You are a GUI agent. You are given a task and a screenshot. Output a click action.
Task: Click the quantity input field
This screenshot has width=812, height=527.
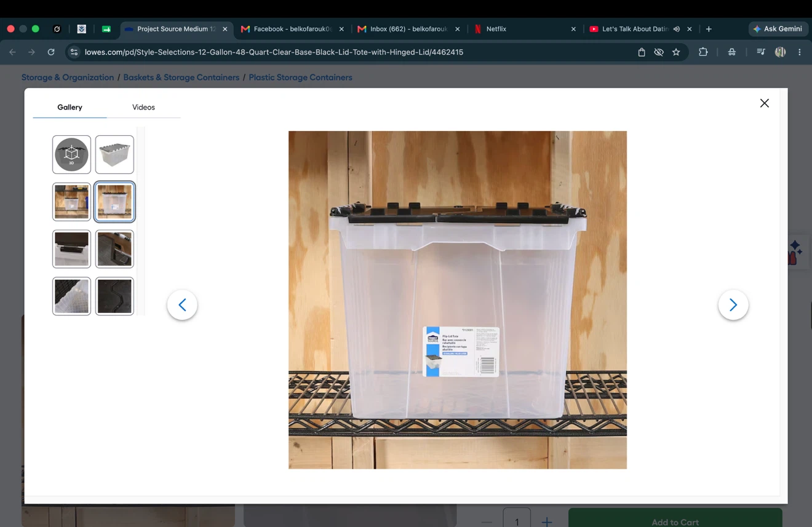(517, 518)
